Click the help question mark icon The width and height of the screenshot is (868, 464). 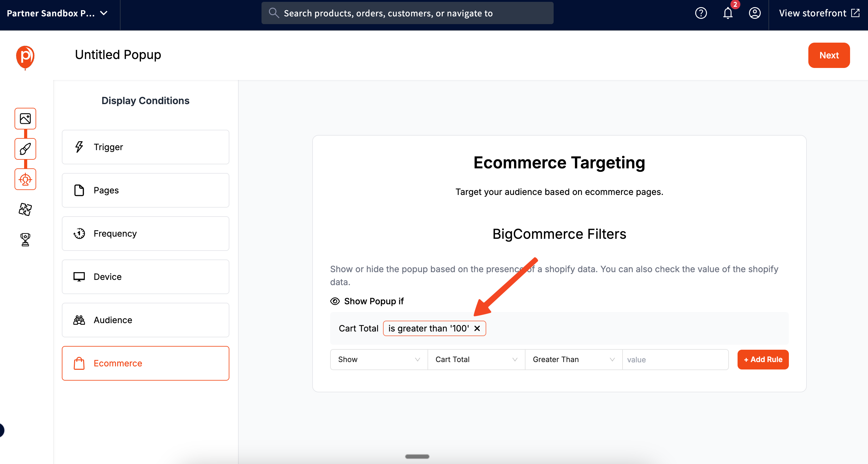click(701, 13)
